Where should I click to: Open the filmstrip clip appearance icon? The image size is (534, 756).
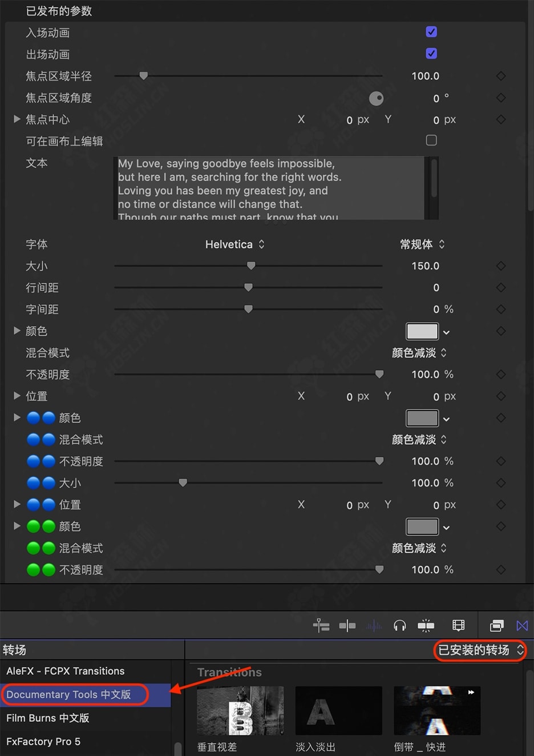(458, 626)
